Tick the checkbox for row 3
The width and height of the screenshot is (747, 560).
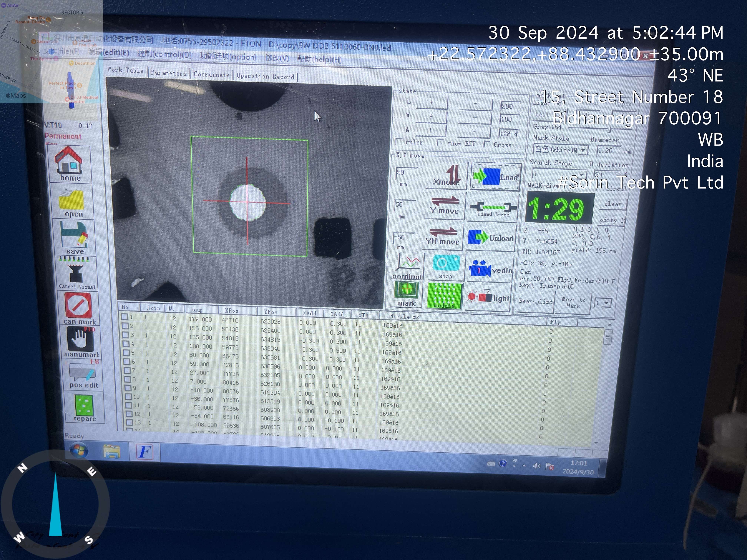pyautogui.click(x=126, y=335)
